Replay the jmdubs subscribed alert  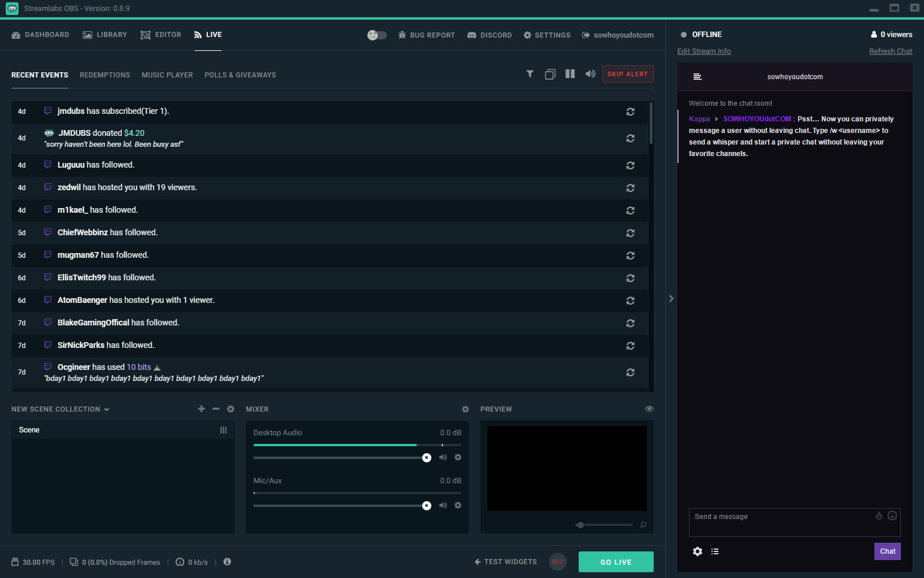tap(631, 112)
